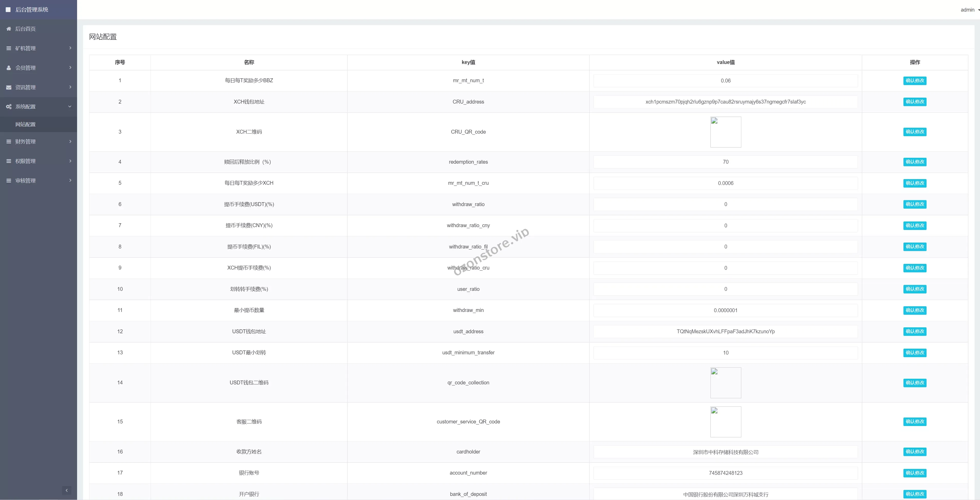
Task: Confirm modification for mr_mt_num_t row
Action: point(914,81)
